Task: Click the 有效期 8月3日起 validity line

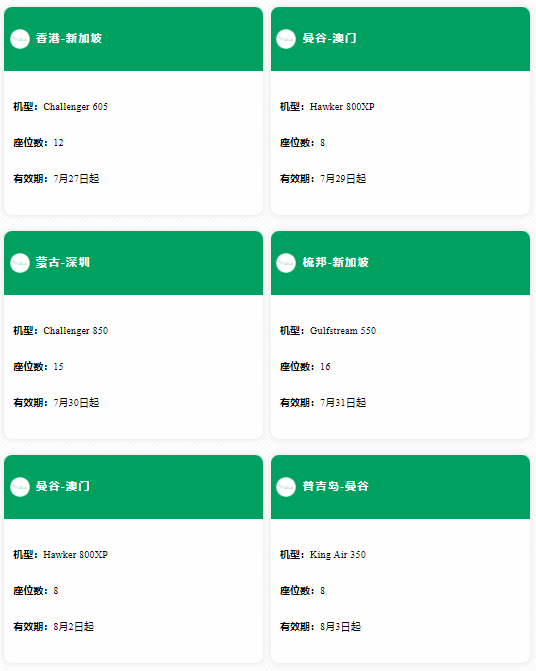Action: (320, 626)
